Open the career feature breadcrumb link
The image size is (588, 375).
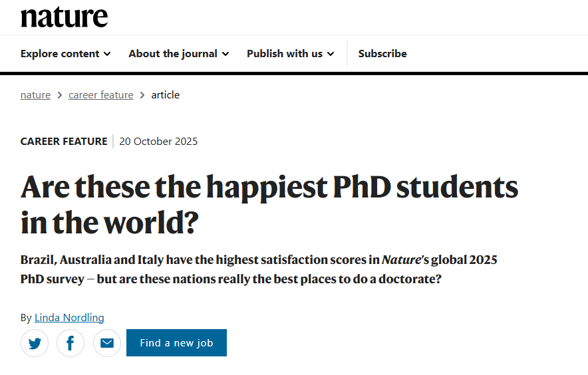[x=101, y=95]
